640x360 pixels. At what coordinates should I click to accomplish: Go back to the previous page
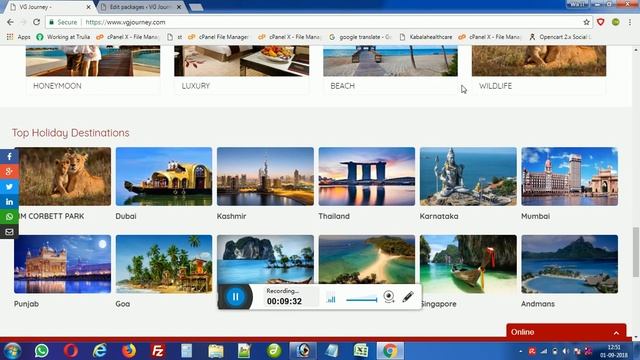click(x=10, y=22)
